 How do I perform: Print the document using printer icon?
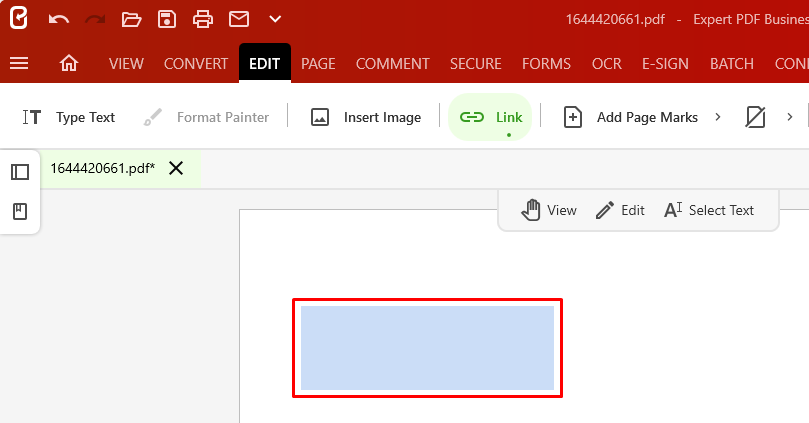click(x=203, y=19)
